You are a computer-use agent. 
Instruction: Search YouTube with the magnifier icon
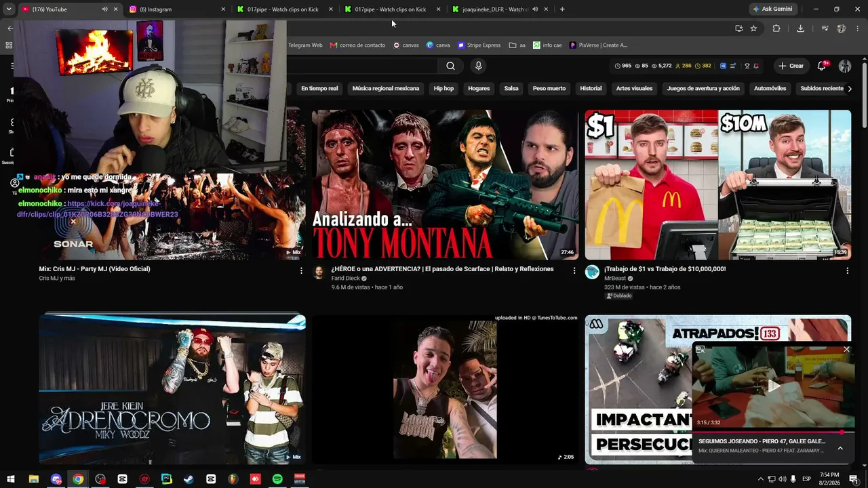(450, 66)
